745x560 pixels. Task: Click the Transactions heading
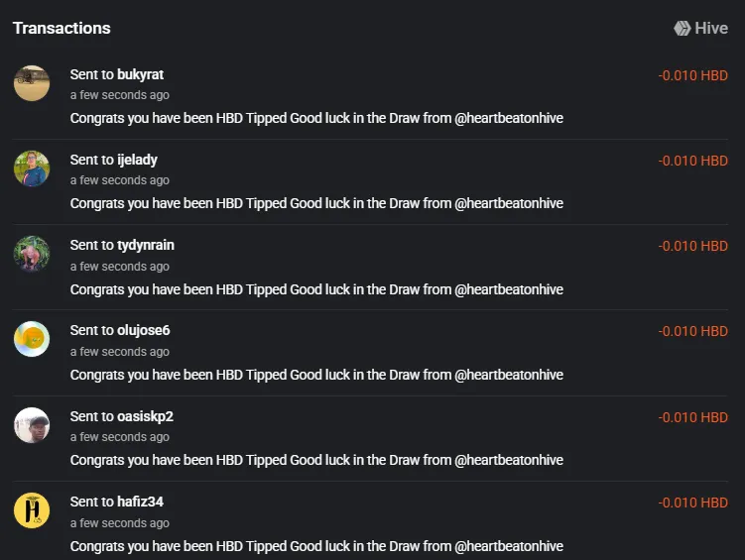(62, 28)
